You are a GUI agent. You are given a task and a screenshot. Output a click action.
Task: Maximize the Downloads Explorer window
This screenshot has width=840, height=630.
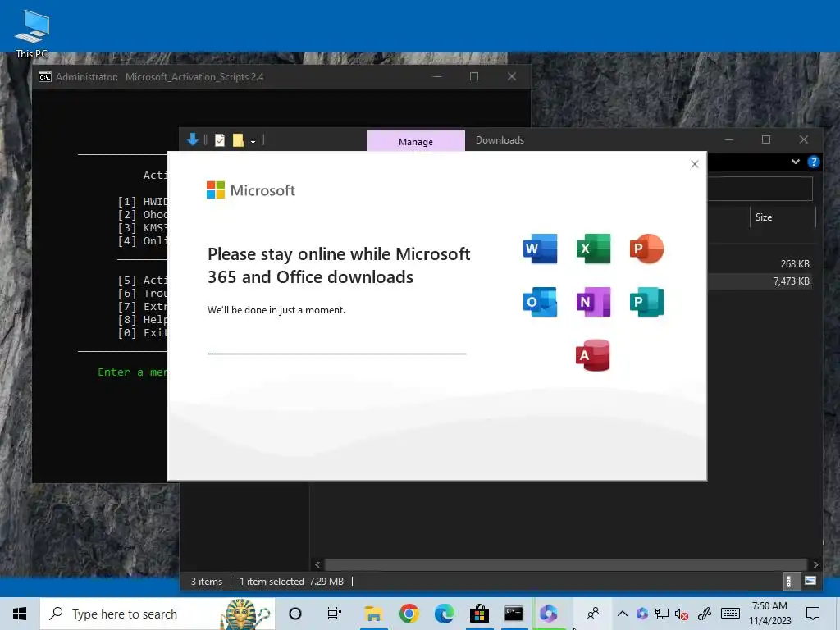click(766, 139)
